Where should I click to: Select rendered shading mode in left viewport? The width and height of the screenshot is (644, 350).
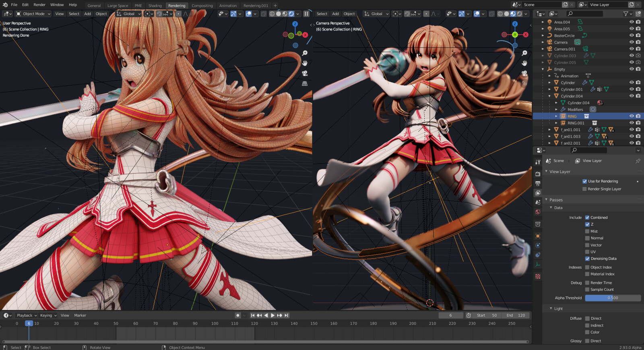291,14
